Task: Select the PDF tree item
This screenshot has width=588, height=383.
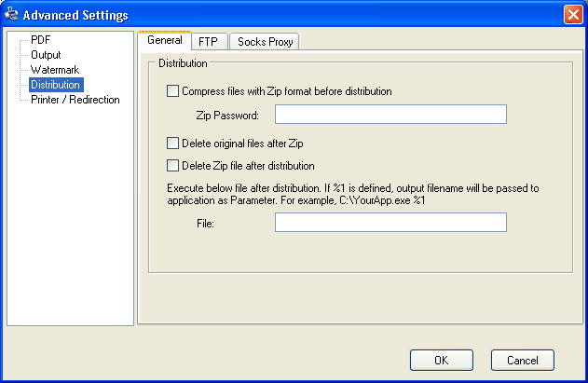Action: (40, 40)
